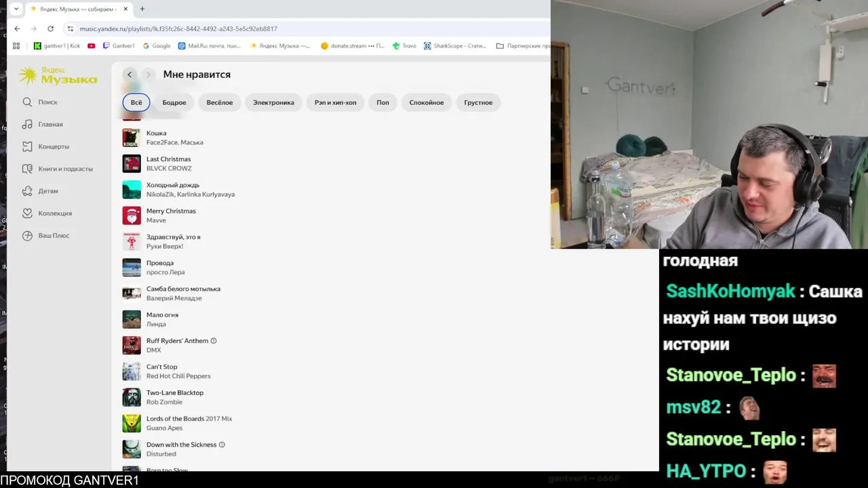
Task: Open the Gantver1 Twitch bookmark
Action: point(119,46)
